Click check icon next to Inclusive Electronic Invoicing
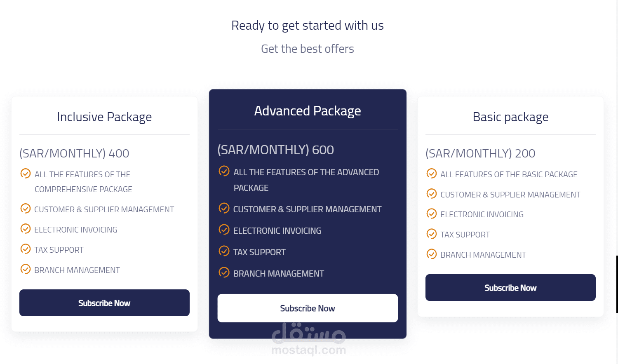The height and width of the screenshot is (364, 618). coord(26,229)
